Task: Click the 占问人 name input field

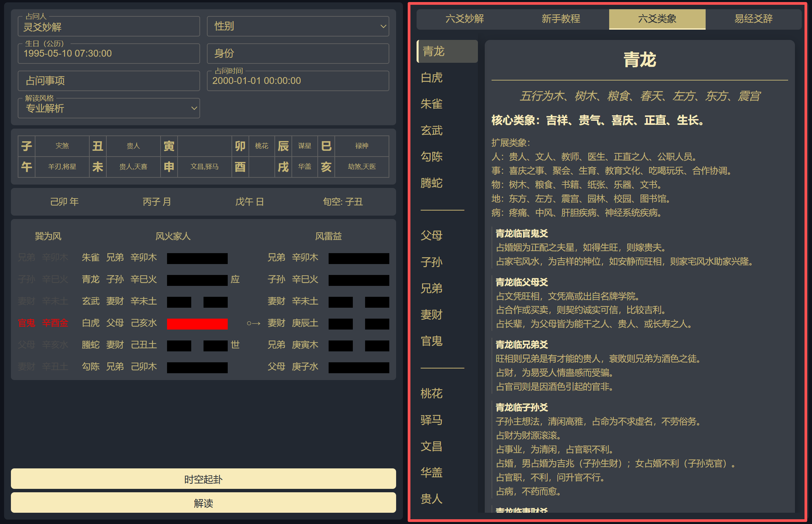Action: pyautogui.click(x=108, y=27)
